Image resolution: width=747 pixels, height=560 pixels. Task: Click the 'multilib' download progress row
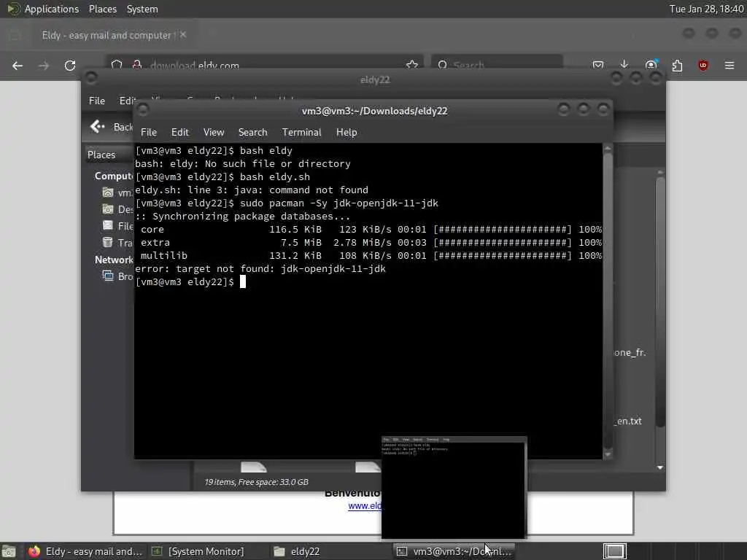click(368, 256)
